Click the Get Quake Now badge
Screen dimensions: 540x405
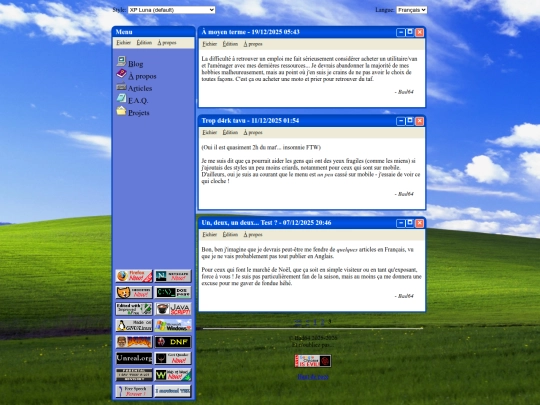[173, 359]
